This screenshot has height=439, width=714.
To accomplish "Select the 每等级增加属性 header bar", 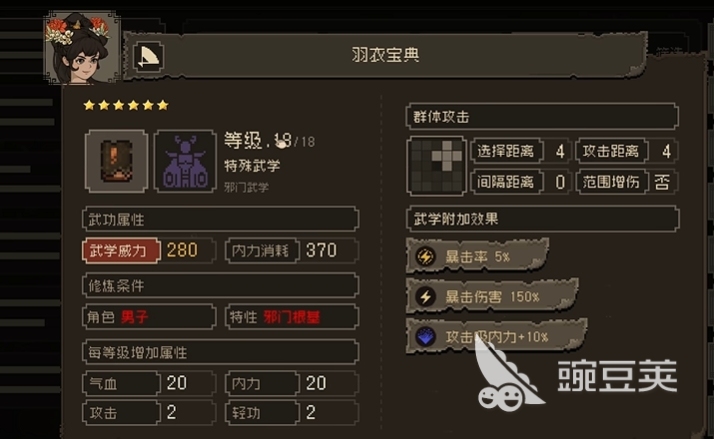I will click(220, 352).
